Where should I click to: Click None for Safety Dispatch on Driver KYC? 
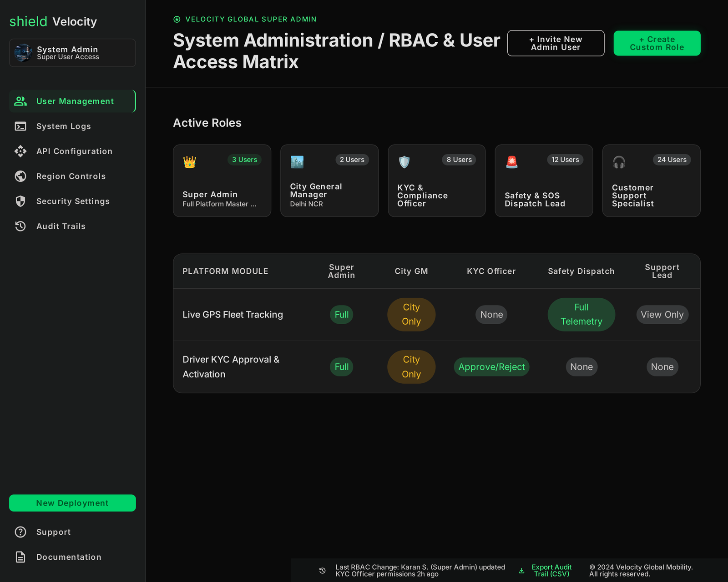pyautogui.click(x=581, y=367)
